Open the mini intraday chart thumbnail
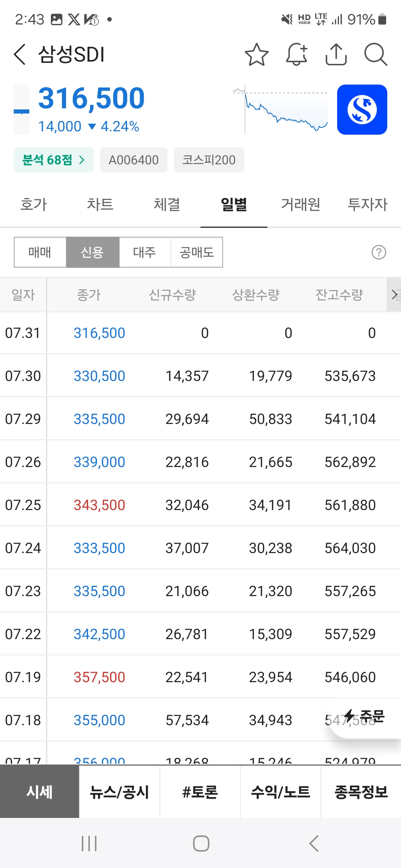The width and height of the screenshot is (401, 868). coord(280,109)
